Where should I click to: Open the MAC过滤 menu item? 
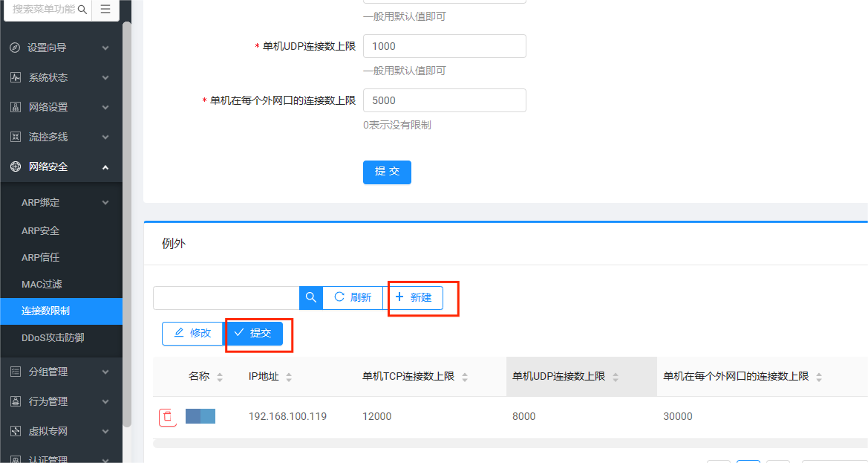click(42, 284)
